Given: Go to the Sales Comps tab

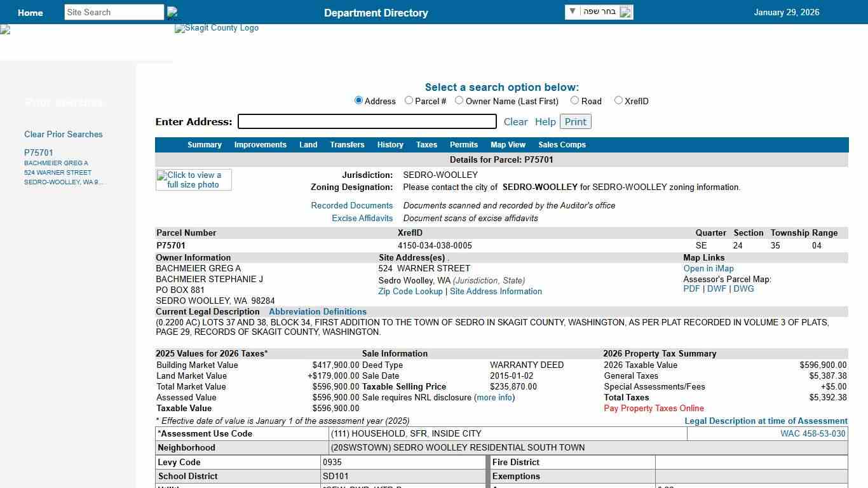Looking at the screenshot, I should pos(562,145).
